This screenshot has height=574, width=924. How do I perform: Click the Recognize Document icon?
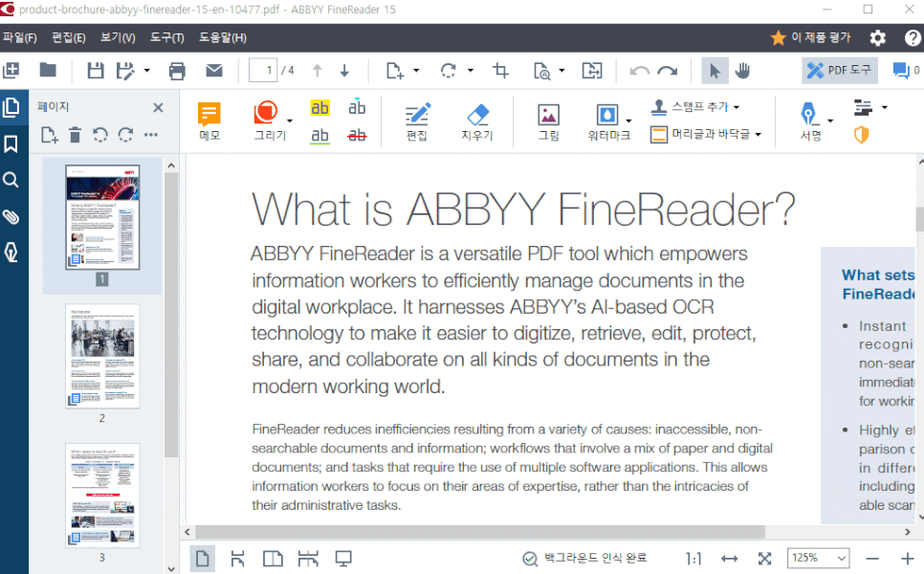(x=541, y=71)
